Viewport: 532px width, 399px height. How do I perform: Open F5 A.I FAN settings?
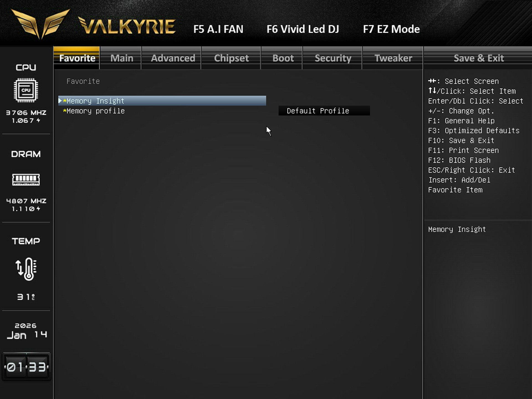click(218, 29)
